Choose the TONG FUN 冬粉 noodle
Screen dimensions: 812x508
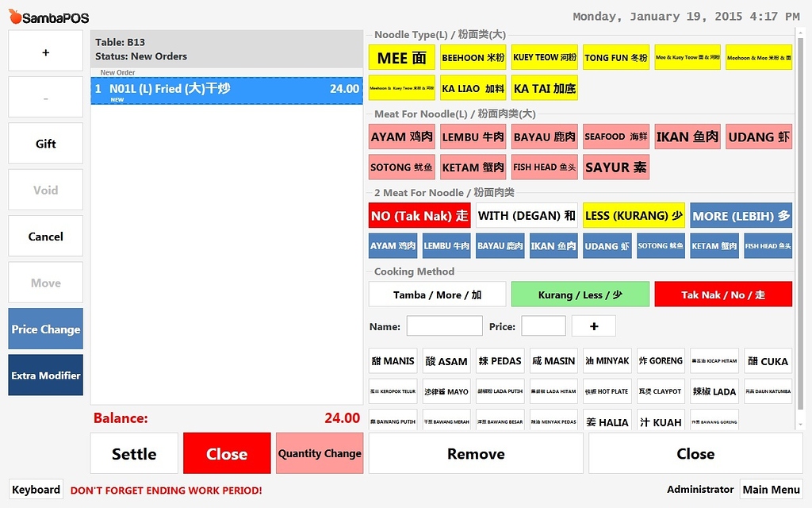[x=618, y=56]
